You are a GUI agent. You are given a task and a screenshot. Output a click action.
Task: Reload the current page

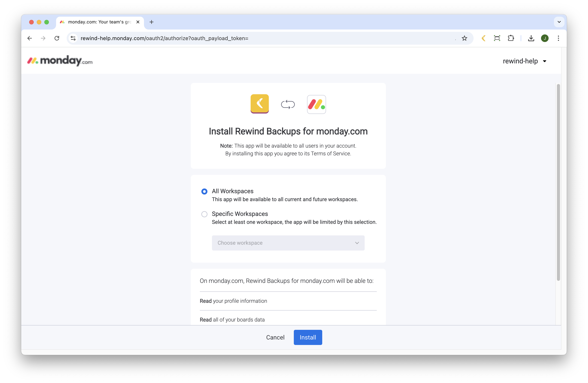click(x=57, y=38)
